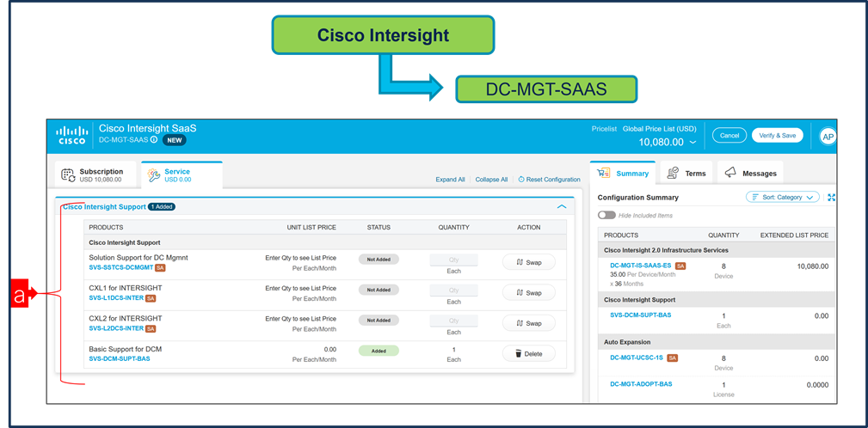
Task: Click the Cancel button
Action: coord(729,136)
